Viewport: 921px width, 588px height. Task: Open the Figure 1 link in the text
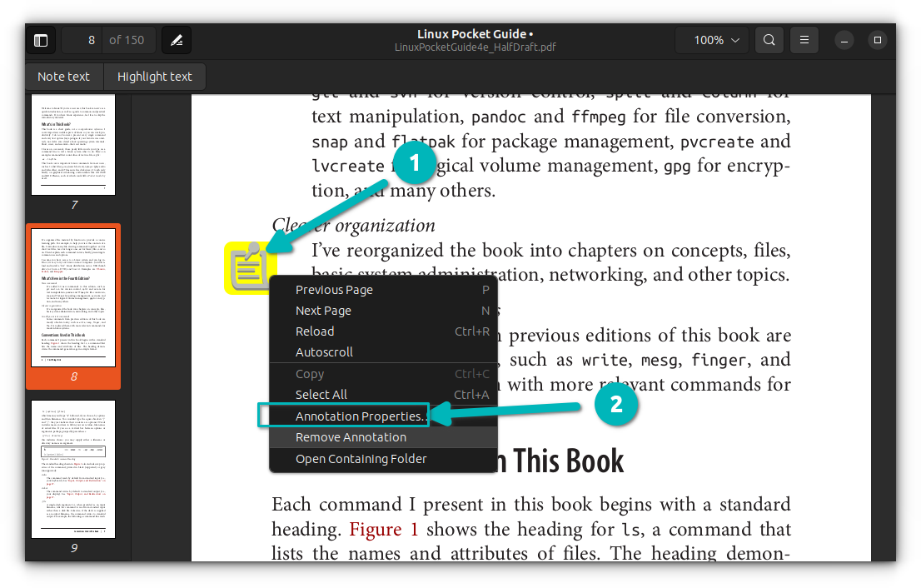[x=383, y=529]
